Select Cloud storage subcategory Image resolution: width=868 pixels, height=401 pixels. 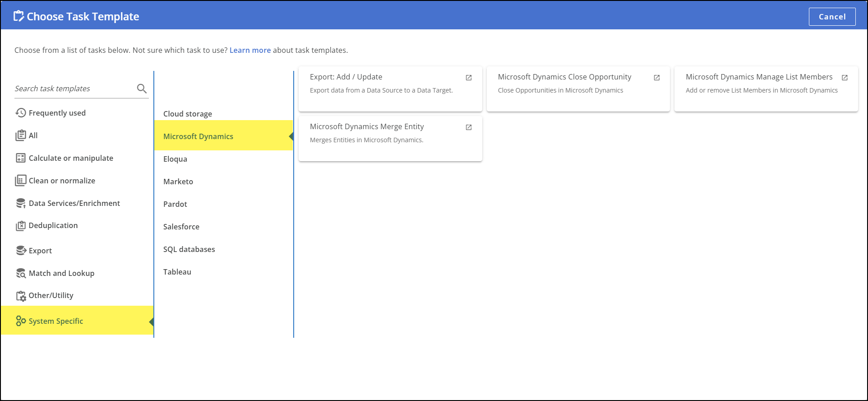click(188, 114)
